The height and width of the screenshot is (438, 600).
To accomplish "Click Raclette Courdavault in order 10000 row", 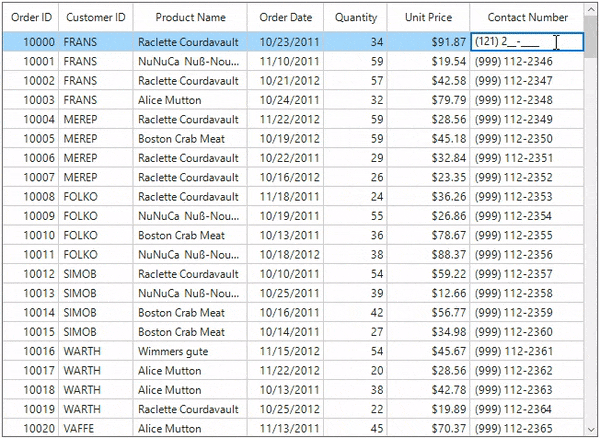I will point(190,42).
